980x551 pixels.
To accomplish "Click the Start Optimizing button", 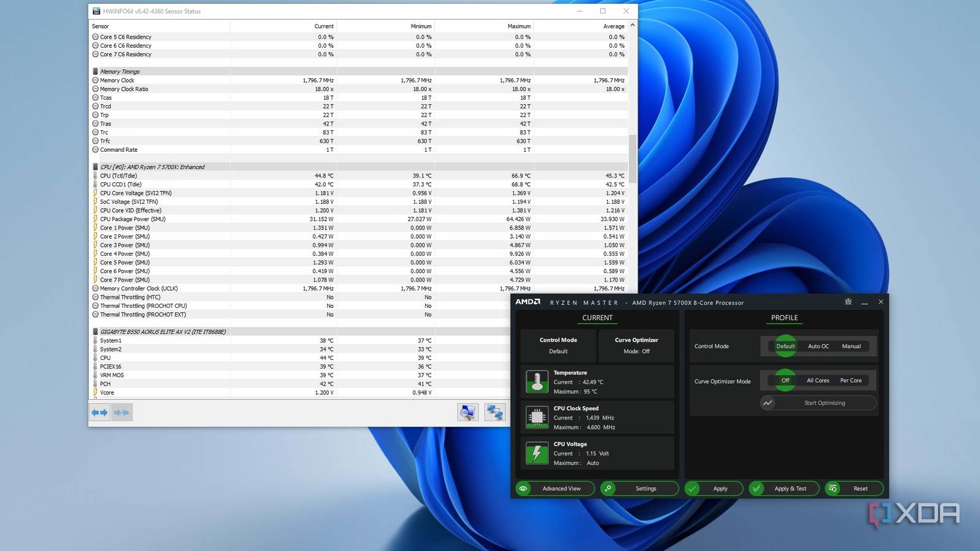I will (x=818, y=403).
